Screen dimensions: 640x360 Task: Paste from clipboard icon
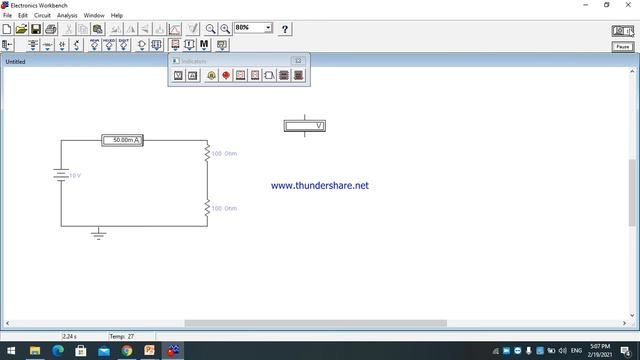tap(98, 29)
